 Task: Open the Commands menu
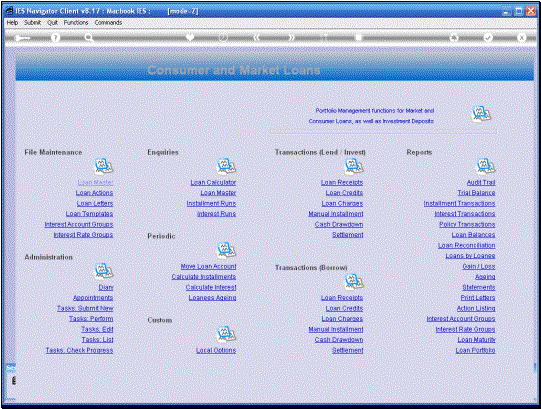108,22
